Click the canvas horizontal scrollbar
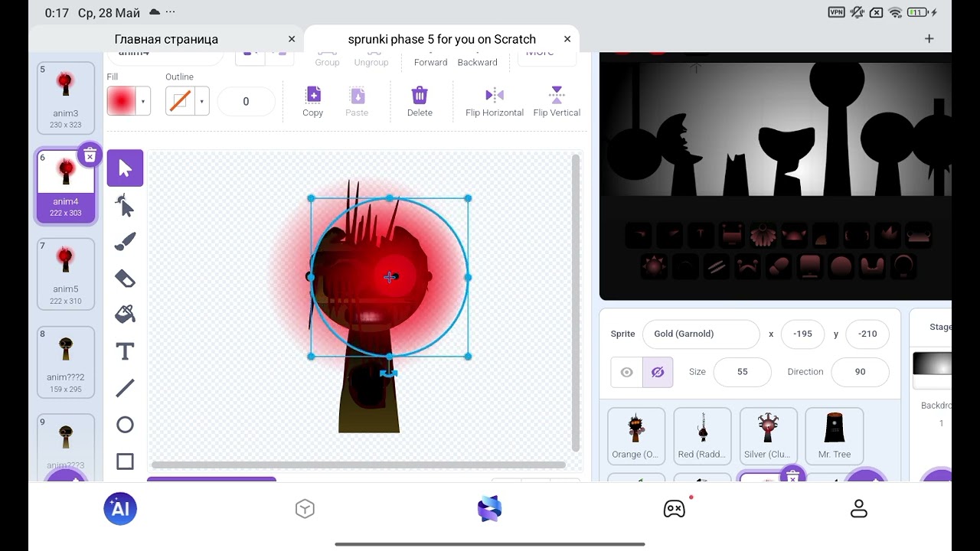This screenshot has width=980, height=551. 358,465
